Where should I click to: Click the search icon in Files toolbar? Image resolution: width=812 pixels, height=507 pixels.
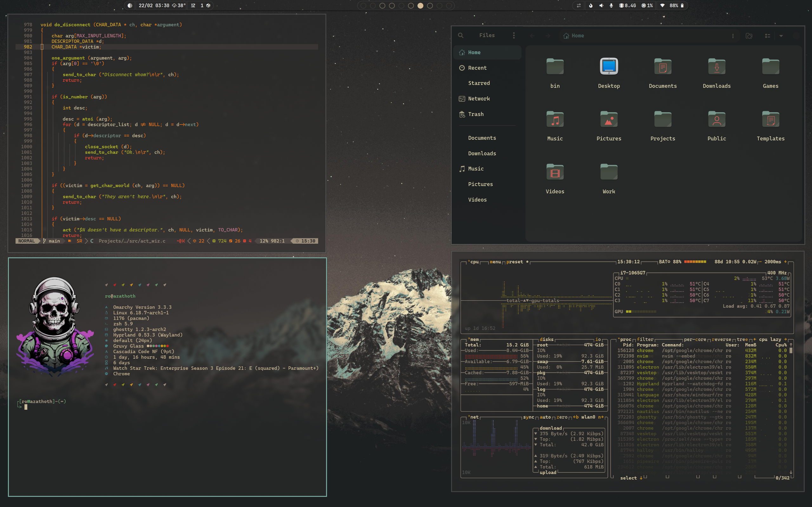(461, 35)
